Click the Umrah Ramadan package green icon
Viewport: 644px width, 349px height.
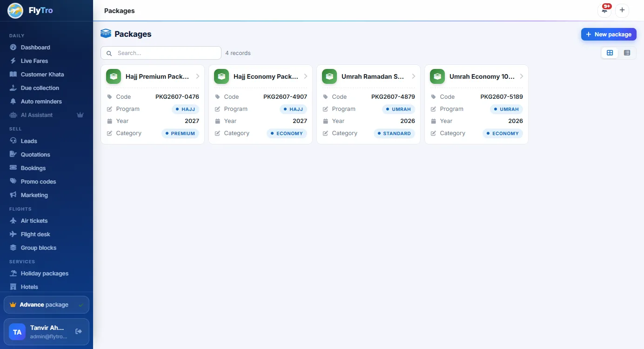pos(329,76)
